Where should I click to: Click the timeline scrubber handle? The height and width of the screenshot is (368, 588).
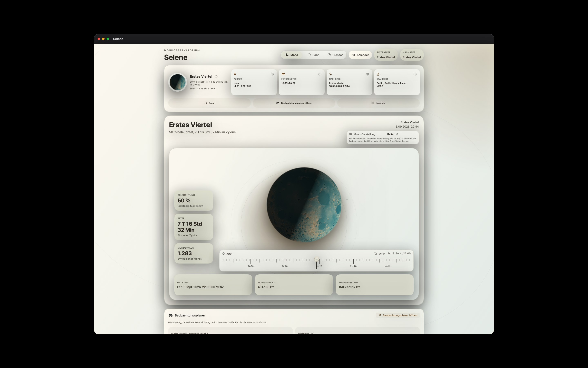pos(316,259)
